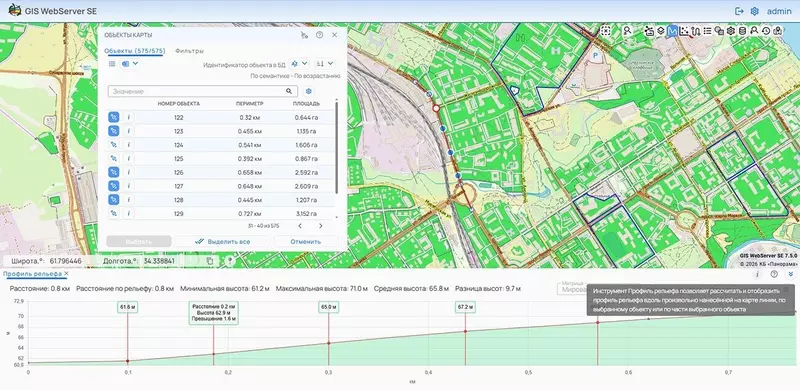
Task: Go to previous page of objects list
Action: click(300, 226)
